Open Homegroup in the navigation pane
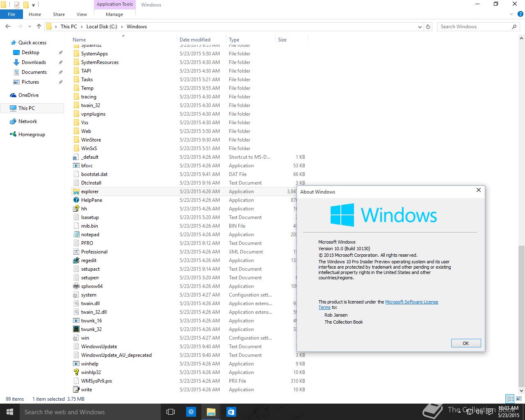The image size is (525, 420). click(32, 135)
